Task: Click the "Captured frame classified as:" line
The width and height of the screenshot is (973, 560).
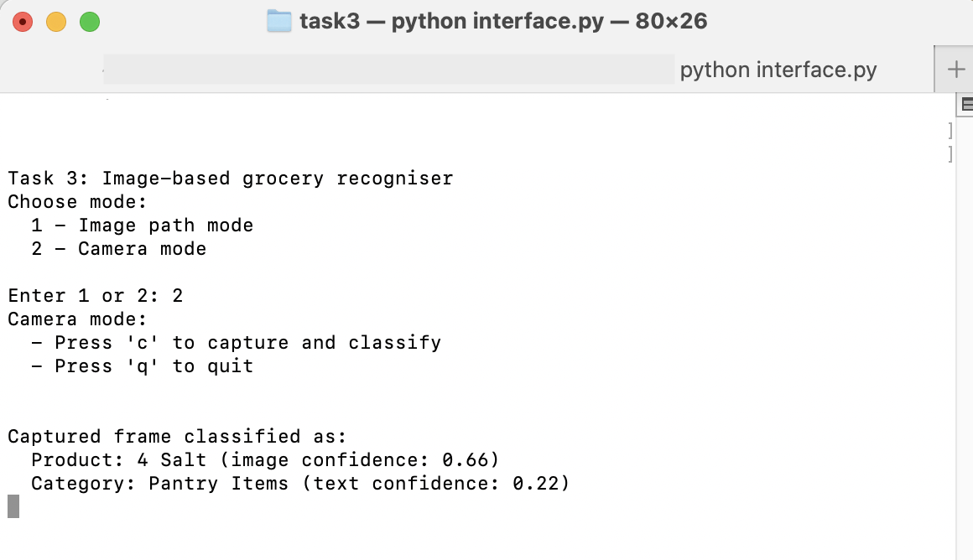Action: click(x=177, y=437)
